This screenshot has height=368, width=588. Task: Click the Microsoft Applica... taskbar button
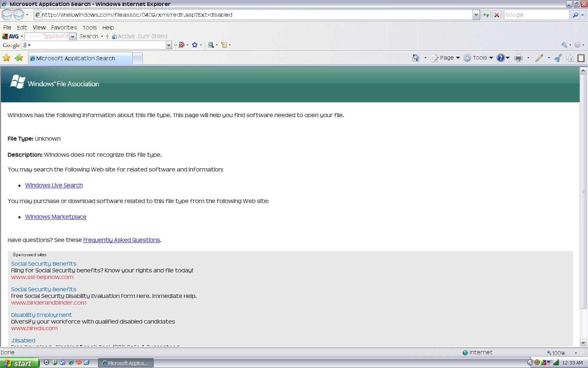point(126,363)
